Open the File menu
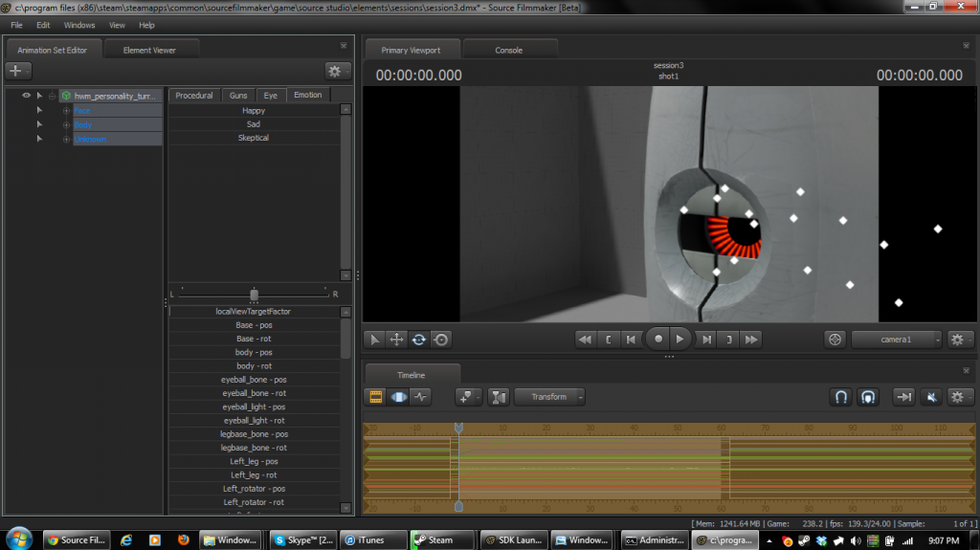 point(17,25)
